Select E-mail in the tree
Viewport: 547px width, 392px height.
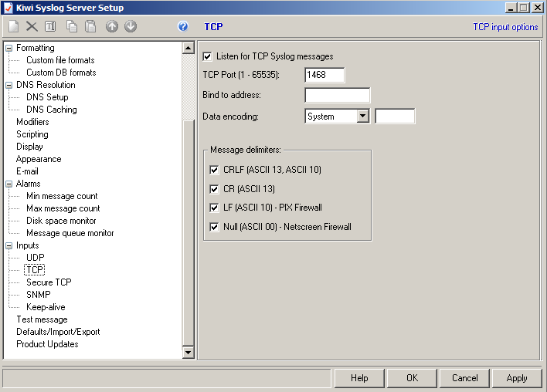coord(27,171)
